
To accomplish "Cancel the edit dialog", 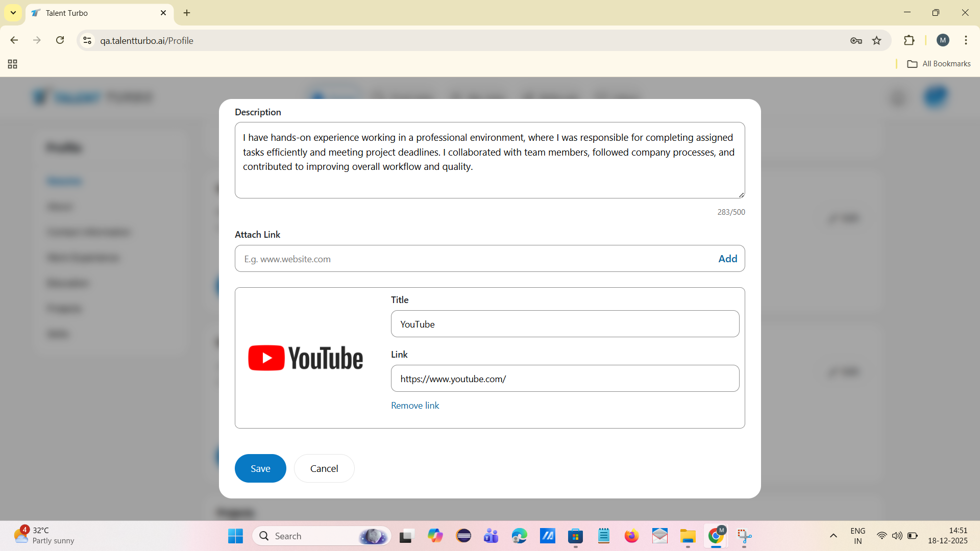I will [x=324, y=468].
